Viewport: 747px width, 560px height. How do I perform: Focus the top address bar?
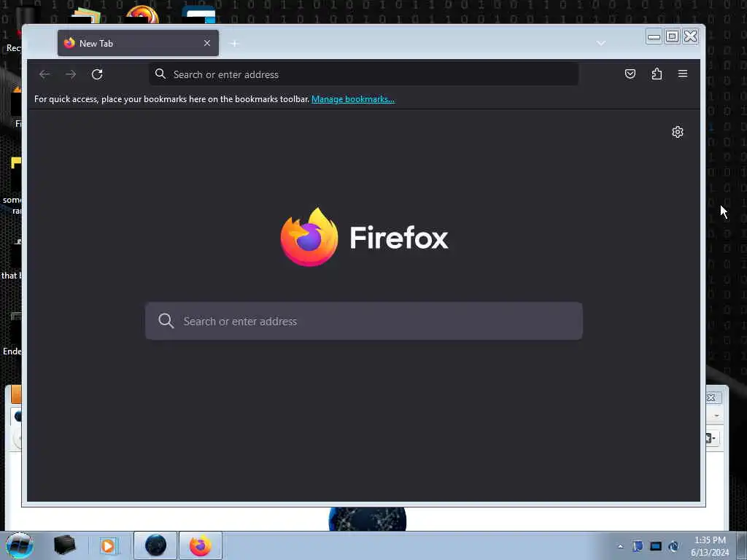pos(364,74)
